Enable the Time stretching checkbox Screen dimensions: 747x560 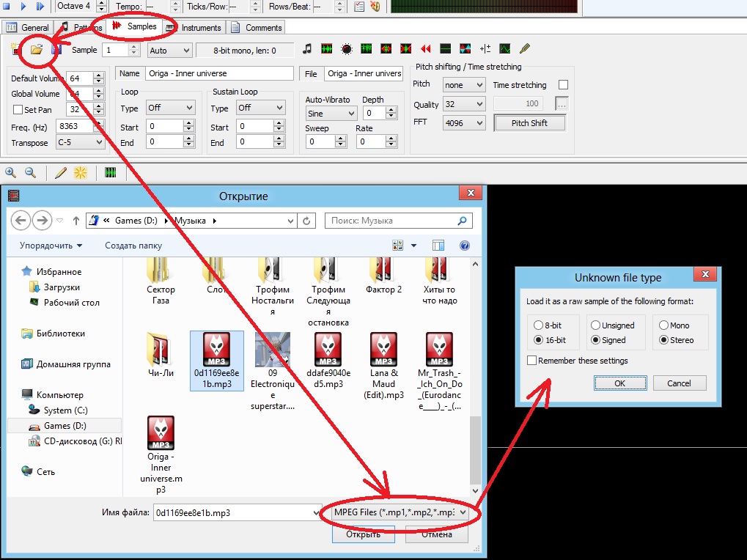(563, 85)
